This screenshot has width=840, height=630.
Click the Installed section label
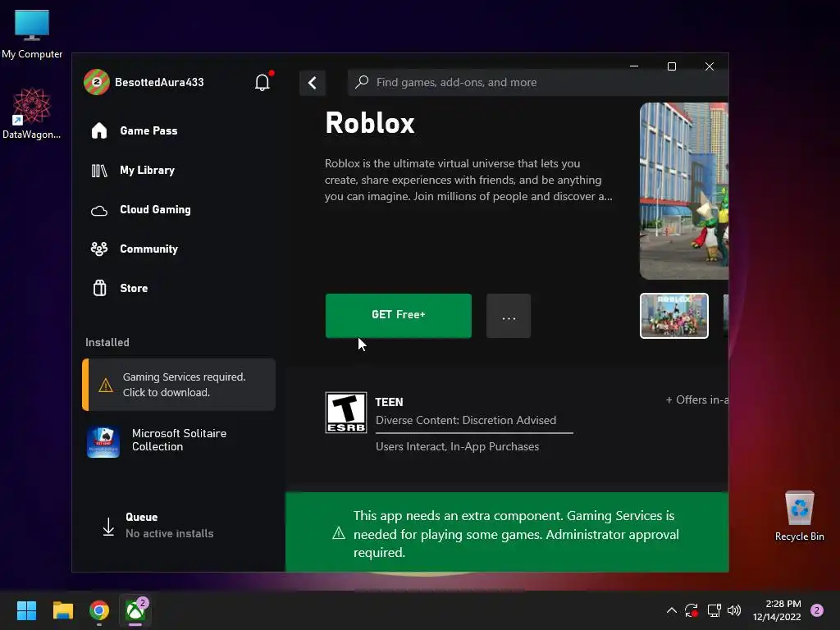[107, 342]
